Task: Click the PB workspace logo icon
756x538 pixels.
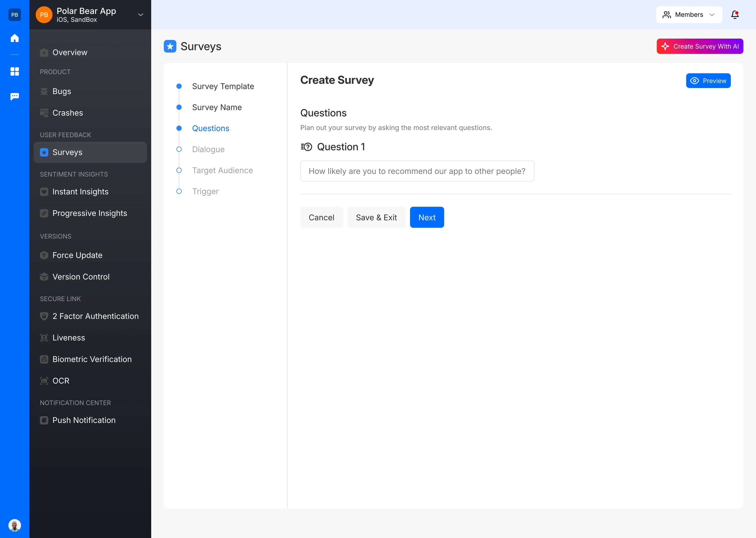Action: [x=14, y=14]
